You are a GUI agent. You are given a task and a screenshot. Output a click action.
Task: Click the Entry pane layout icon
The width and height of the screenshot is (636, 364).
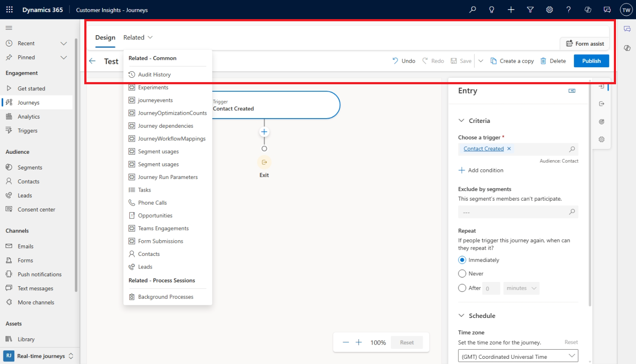(x=572, y=91)
